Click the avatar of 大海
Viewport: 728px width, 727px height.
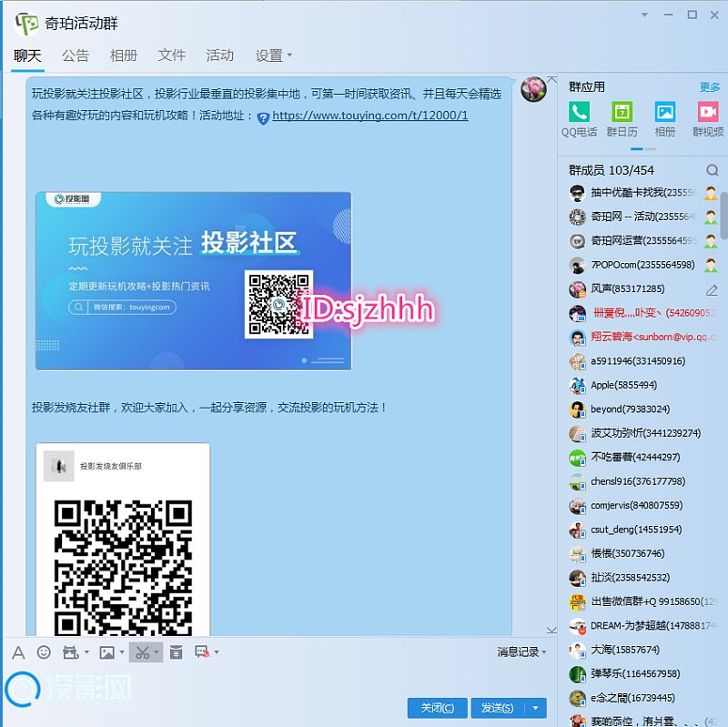(578, 650)
